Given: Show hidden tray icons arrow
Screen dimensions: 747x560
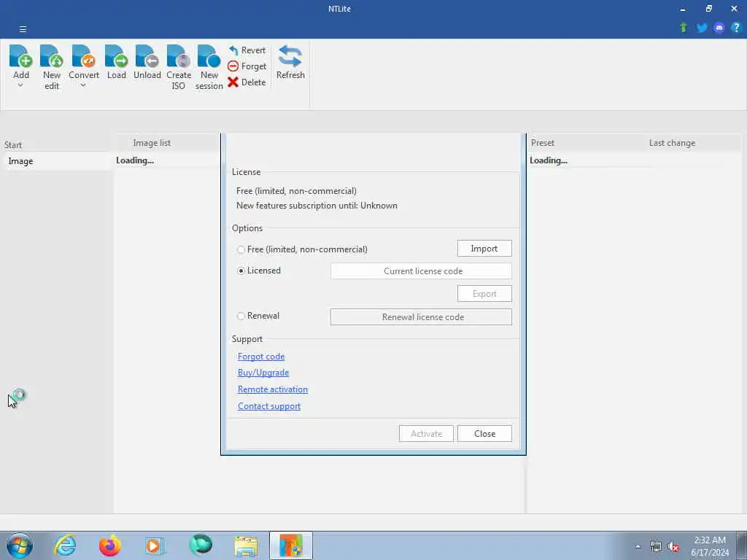Looking at the screenshot, I should click(638, 546).
